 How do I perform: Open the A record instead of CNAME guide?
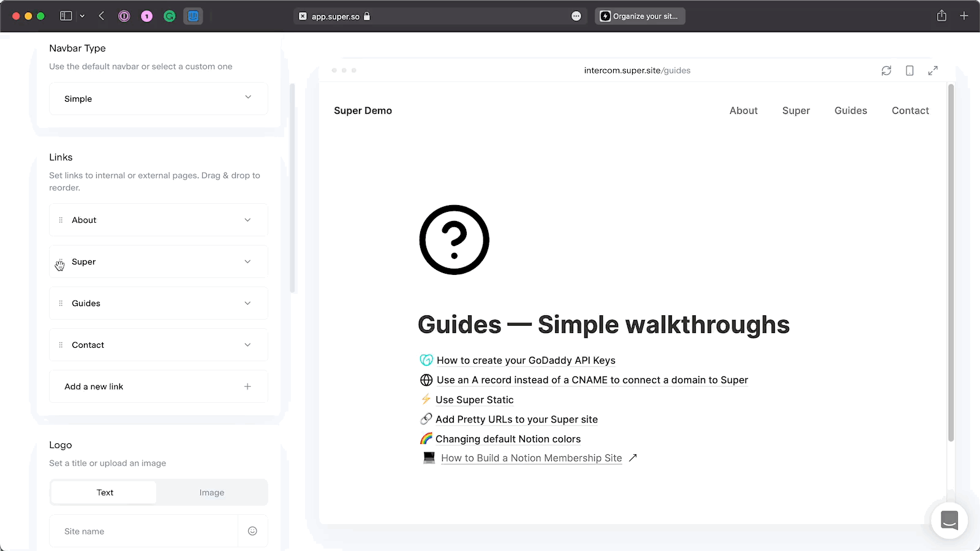(x=592, y=380)
